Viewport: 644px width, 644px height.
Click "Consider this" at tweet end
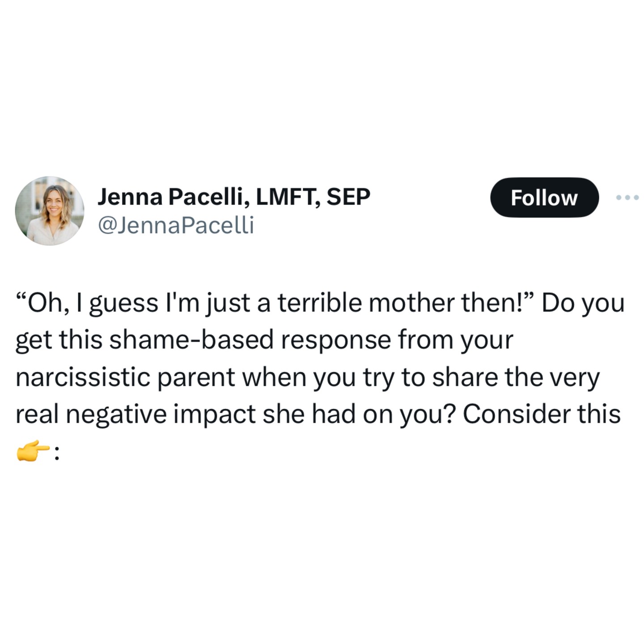[541, 414]
